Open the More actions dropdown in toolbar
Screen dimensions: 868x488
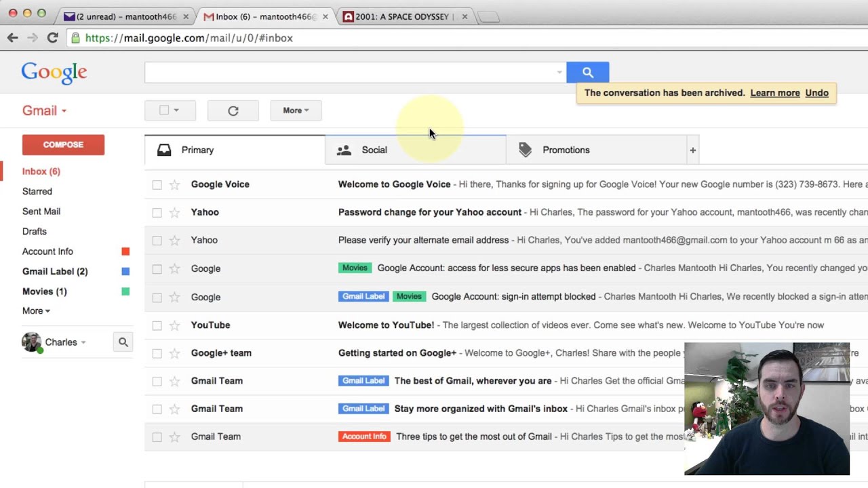tap(296, 110)
